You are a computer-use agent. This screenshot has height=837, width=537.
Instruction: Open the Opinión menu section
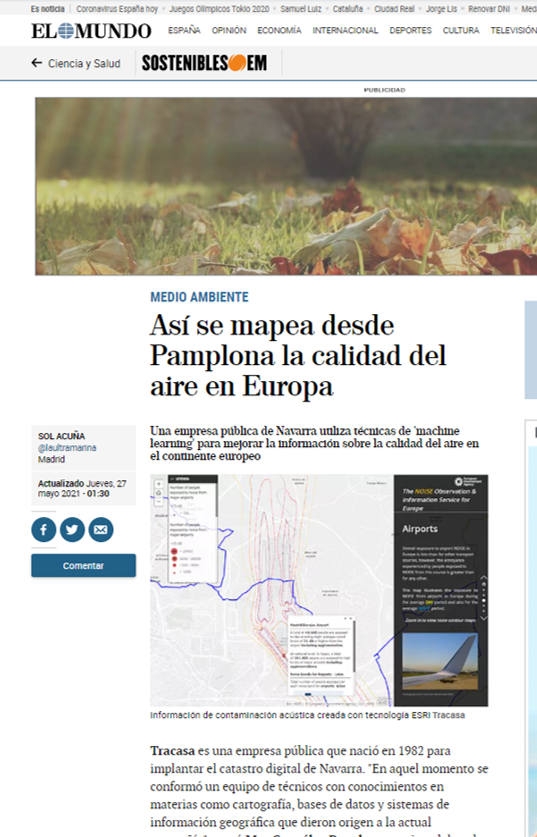click(229, 30)
